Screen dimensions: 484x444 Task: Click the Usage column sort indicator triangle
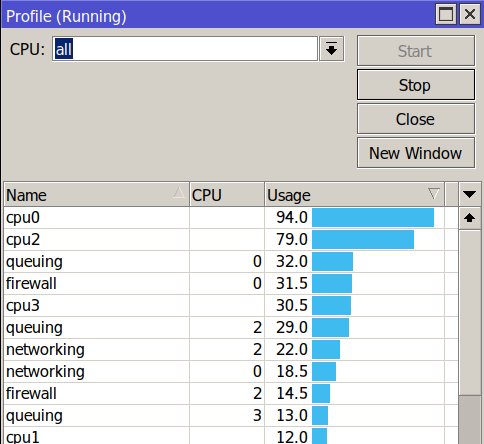pos(434,194)
